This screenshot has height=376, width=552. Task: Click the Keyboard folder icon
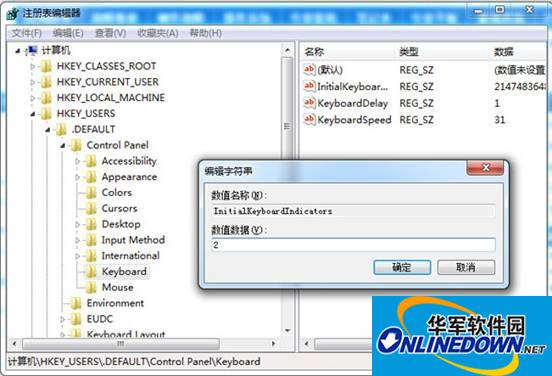click(91, 271)
